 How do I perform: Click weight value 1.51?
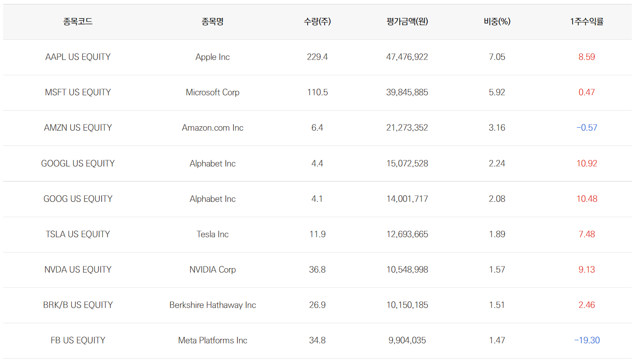497,305
